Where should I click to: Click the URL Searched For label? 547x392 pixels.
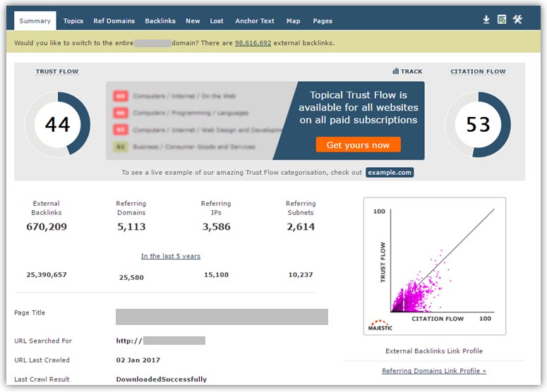click(43, 341)
